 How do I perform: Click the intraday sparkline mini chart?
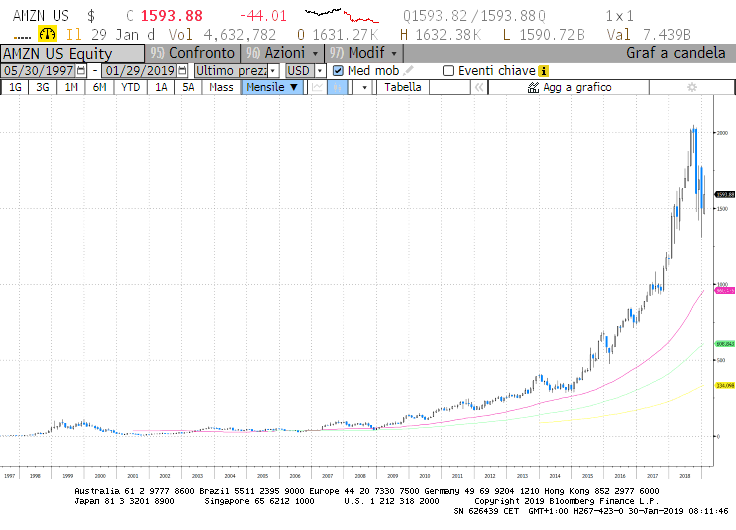click(341, 15)
